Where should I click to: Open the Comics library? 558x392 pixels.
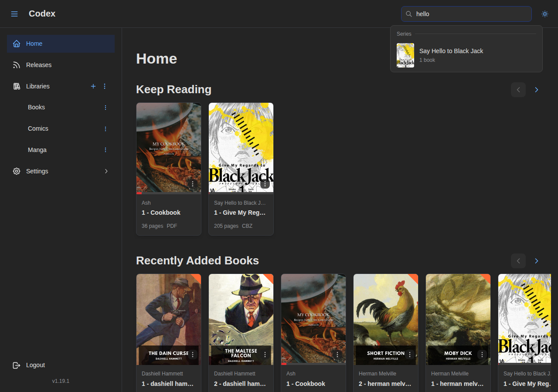pyautogui.click(x=38, y=128)
